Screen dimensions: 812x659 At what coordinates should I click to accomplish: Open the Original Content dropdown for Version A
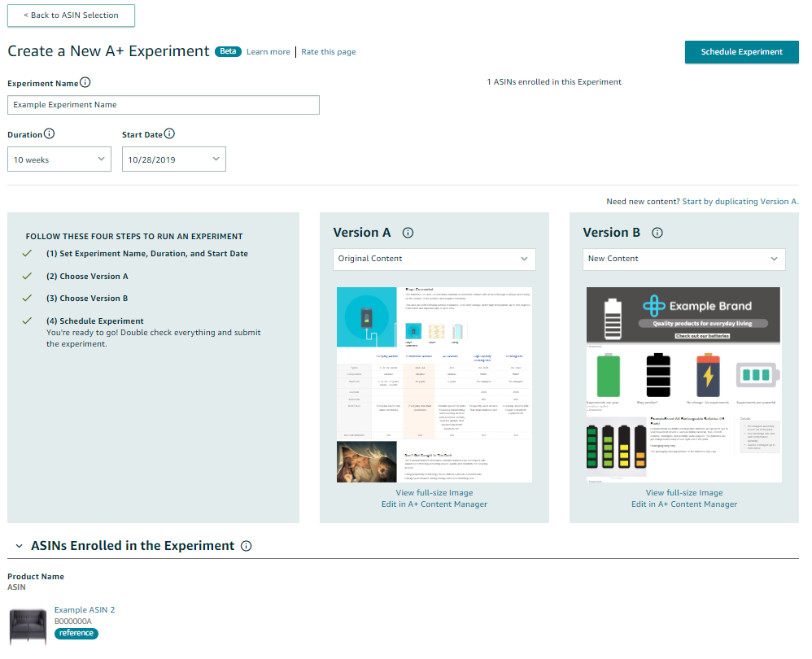tap(434, 259)
